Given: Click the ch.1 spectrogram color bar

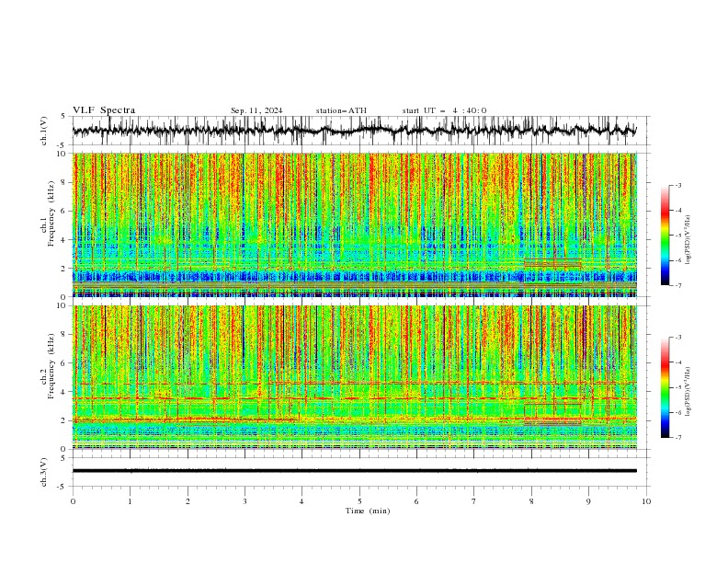Looking at the screenshot, I should pyautogui.click(x=665, y=236).
